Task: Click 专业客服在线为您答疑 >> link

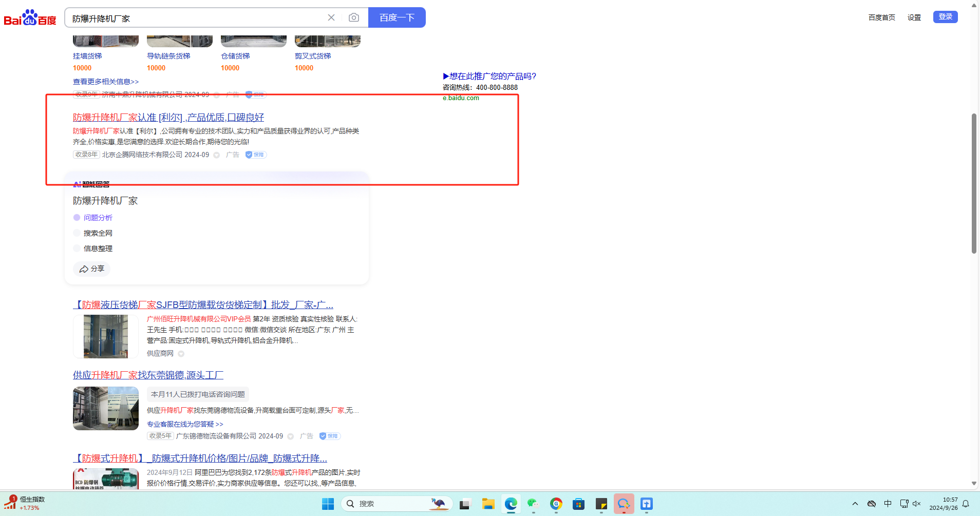Action: point(185,424)
